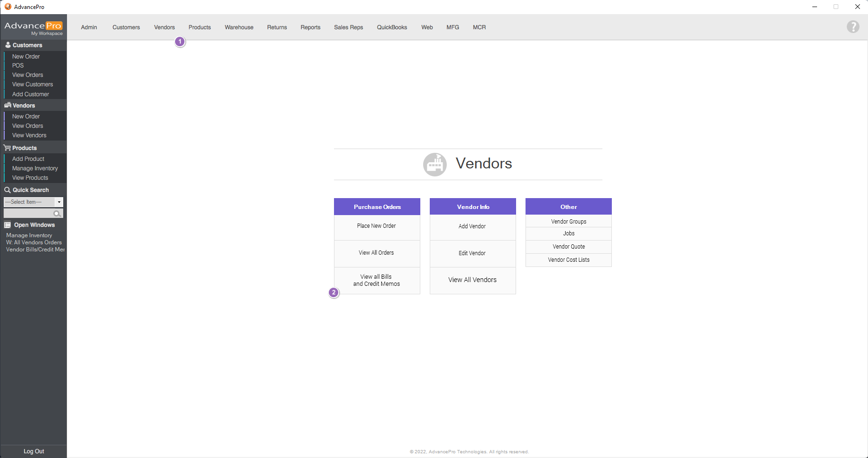The width and height of the screenshot is (868, 458).
Task: Click the Customers person icon in sidebar
Action: click(x=8, y=45)
